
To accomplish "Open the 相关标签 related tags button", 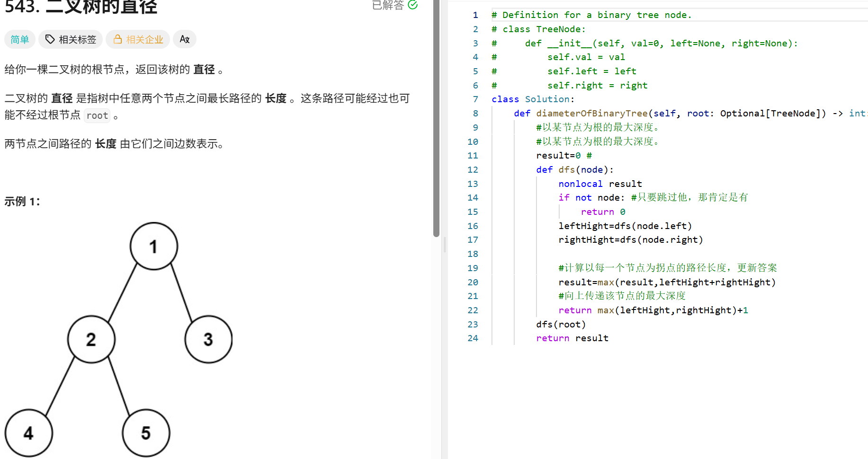I will tap(71, 39).
